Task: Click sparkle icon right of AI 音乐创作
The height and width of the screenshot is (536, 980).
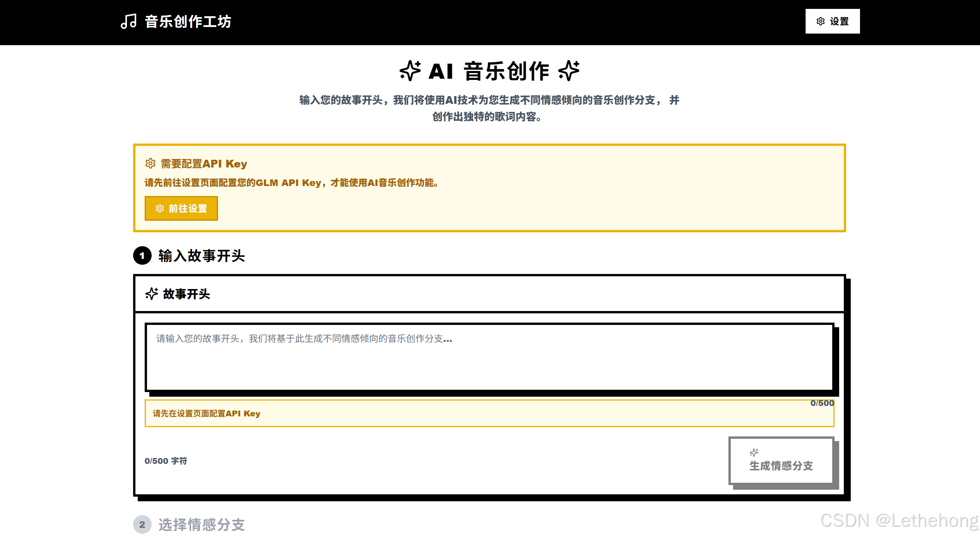Action: [569, 71]
